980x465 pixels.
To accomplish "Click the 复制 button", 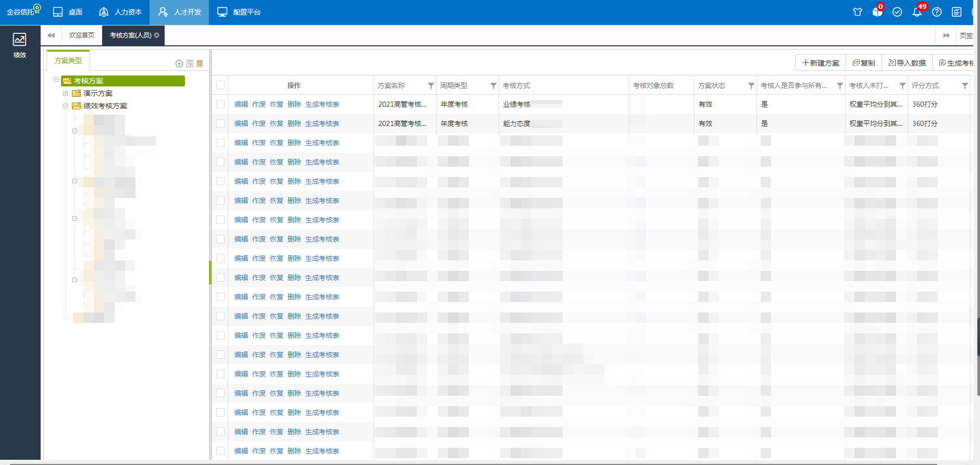I will point(864,63).
